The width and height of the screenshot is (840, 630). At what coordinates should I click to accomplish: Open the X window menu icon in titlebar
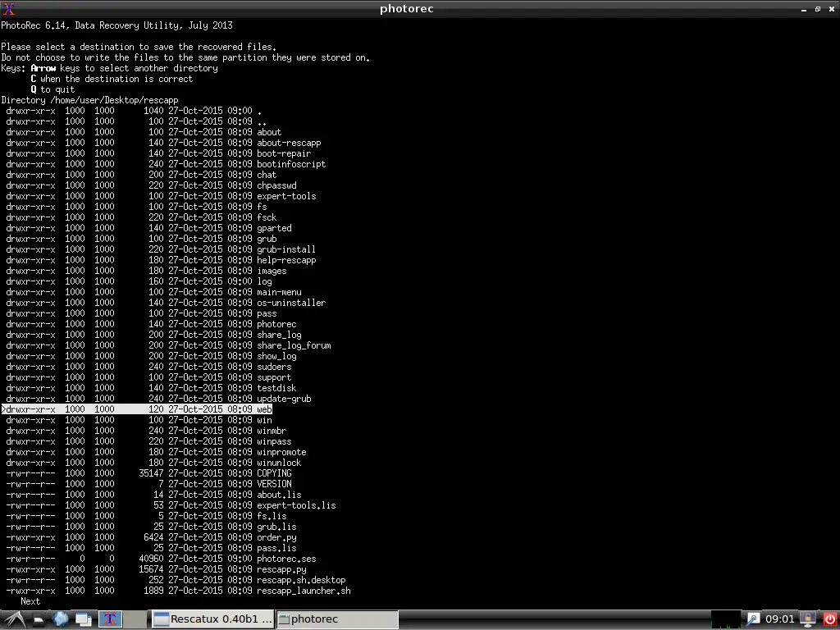pyautogui.click(x=8, y=8)
